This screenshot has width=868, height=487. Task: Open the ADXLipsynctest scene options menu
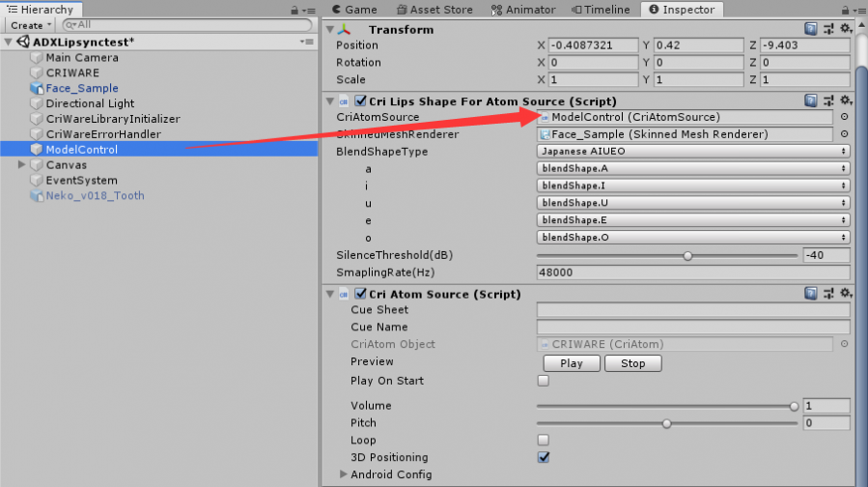pos(306,42)
